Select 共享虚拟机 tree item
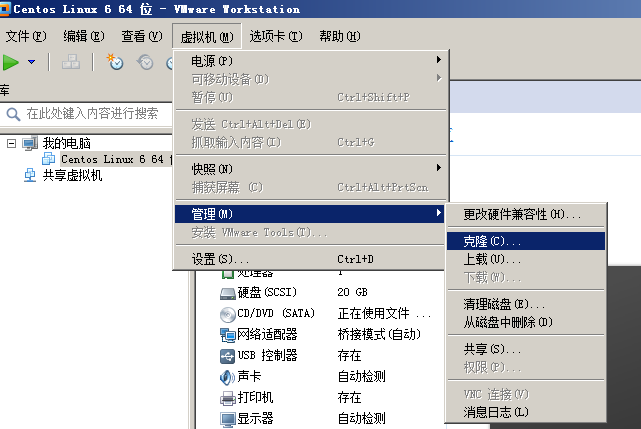The height and width of the screenshot is (429, 641). click(x=72, y=175)
